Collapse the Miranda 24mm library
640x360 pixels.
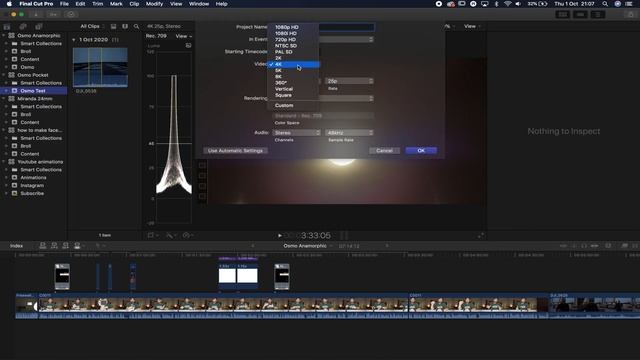pos(4,99)
